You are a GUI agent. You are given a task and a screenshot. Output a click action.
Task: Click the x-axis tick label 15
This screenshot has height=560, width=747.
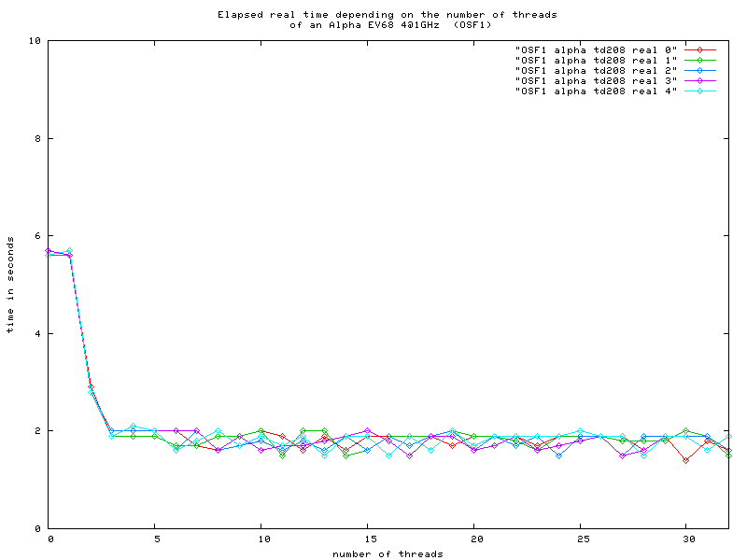click(368, 539)
